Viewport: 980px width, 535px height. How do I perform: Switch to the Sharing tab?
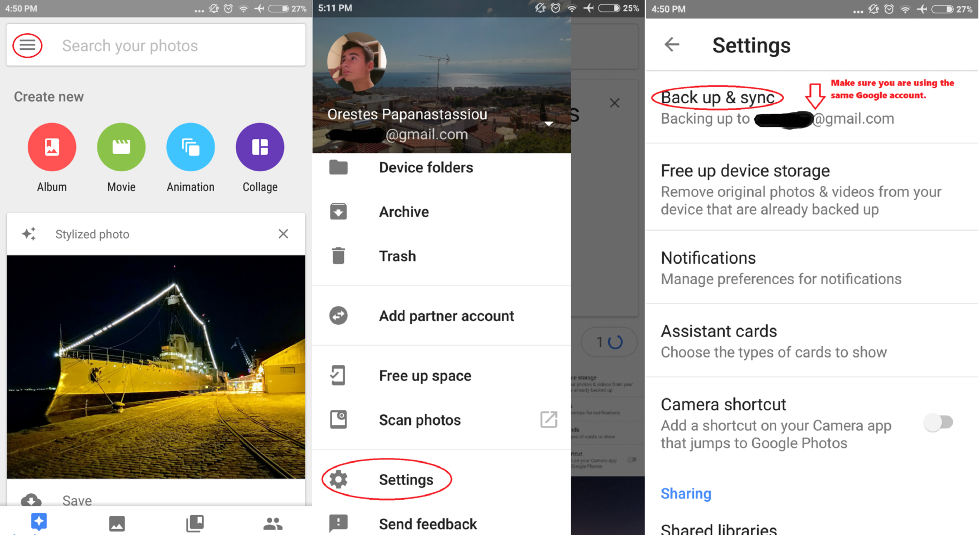pyautogui.click(x=273, y=523)
